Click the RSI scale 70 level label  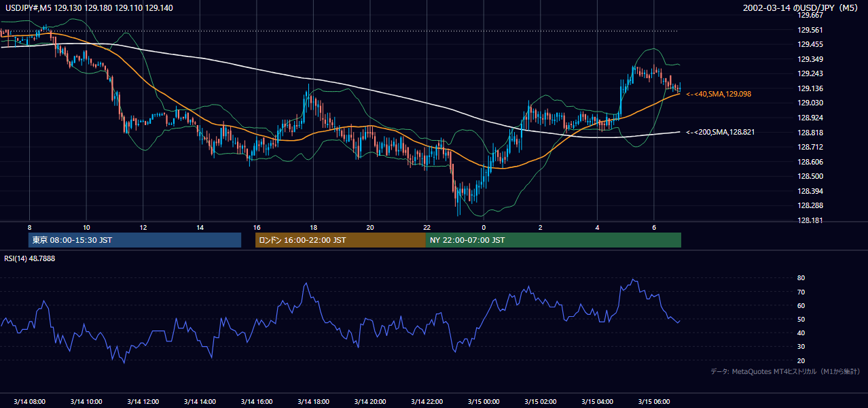point(801,292)
